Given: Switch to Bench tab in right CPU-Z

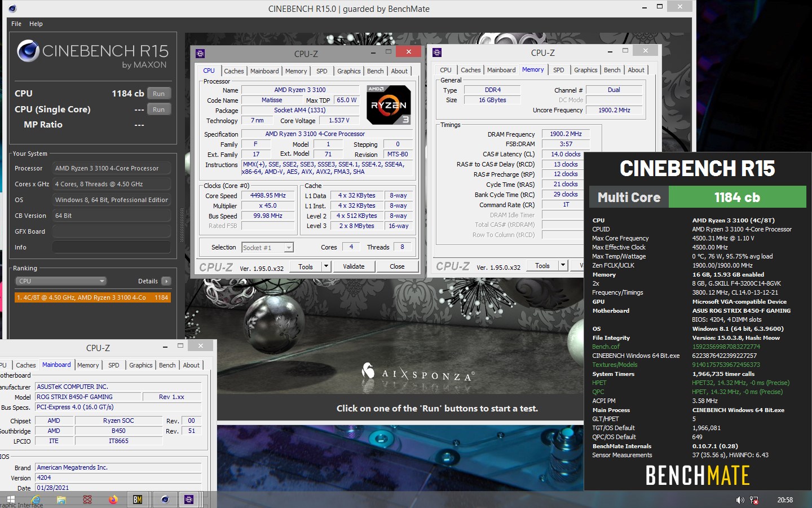Looking at the screenshot, I should tap(612, 70).
